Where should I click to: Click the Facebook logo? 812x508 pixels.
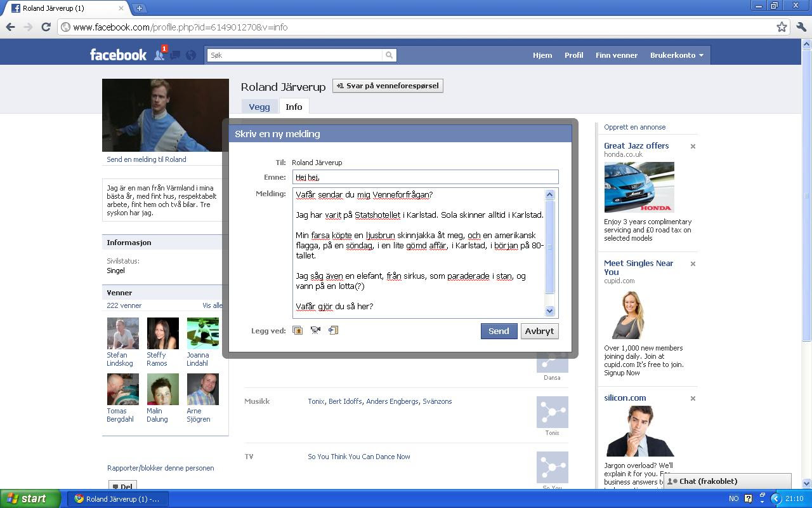pyautogui.click(x=118, y=55)
